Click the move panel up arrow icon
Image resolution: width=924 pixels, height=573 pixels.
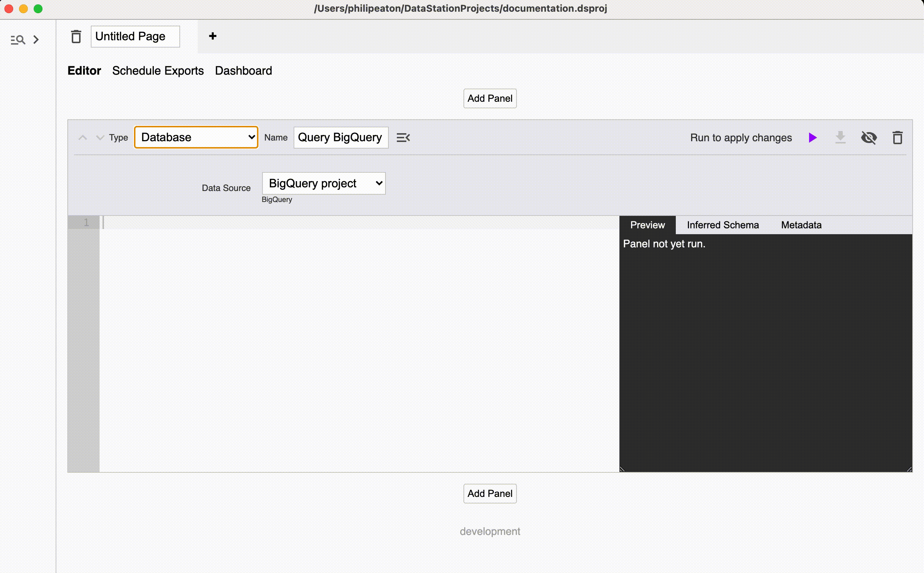82,137
